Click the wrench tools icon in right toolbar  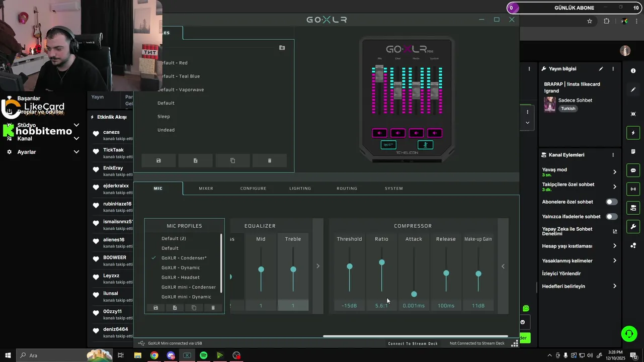pyautogui.click(x=633, y=227)
